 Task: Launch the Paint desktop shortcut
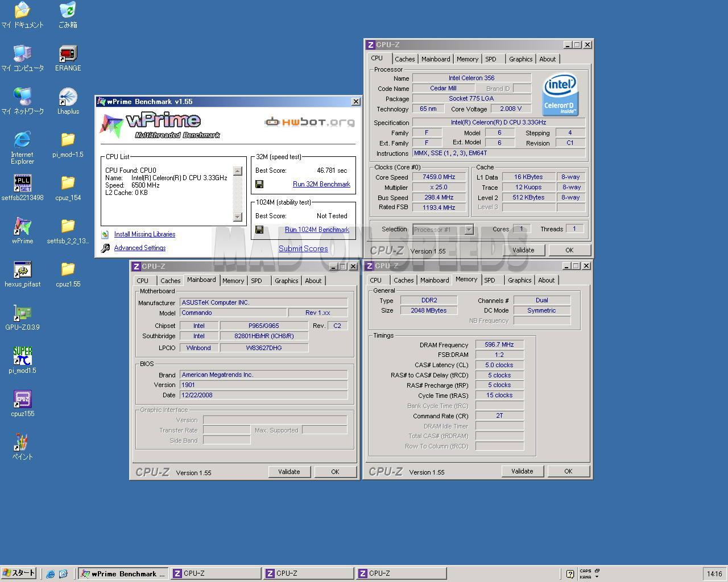click(22, 447)
